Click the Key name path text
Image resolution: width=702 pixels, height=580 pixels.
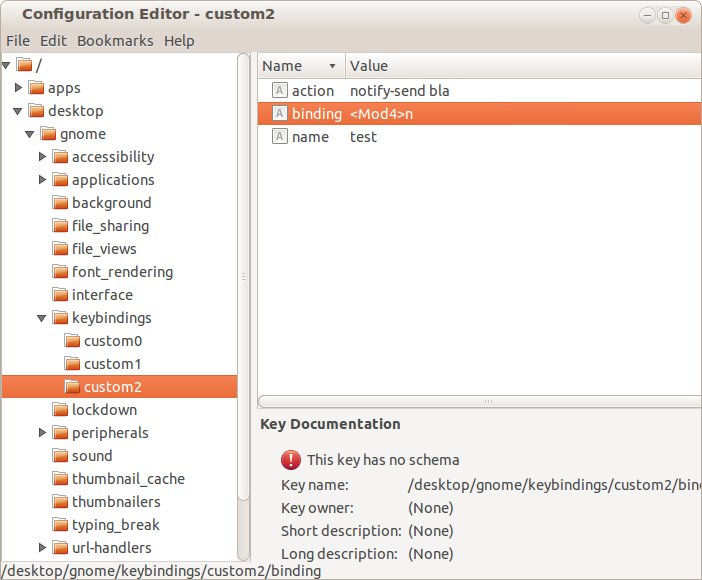[554, 485]
